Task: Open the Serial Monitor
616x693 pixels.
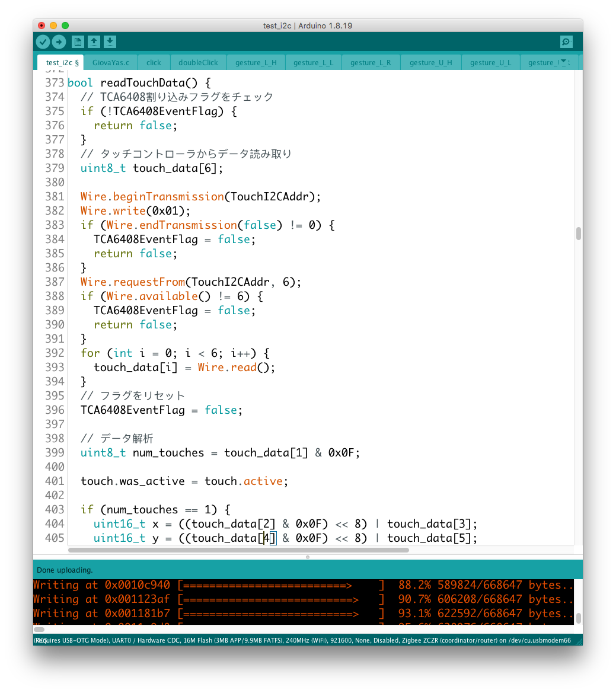Action: [x=566, y=41]
